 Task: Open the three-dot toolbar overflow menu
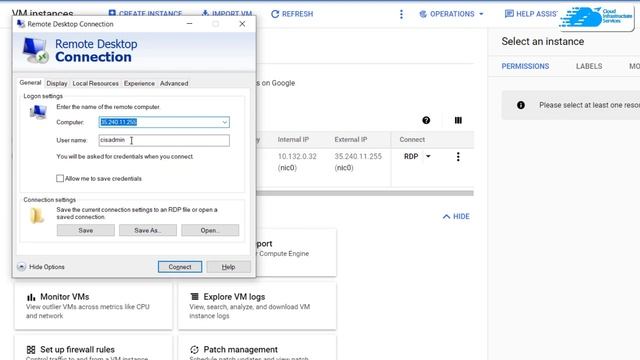tap(401, 14)
